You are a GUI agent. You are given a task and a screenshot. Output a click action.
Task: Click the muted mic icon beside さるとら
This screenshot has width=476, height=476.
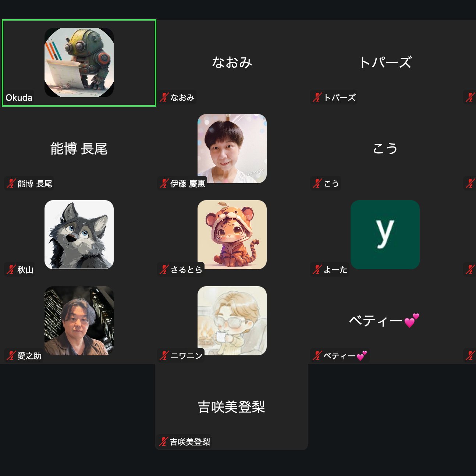[x=164, y=270]
